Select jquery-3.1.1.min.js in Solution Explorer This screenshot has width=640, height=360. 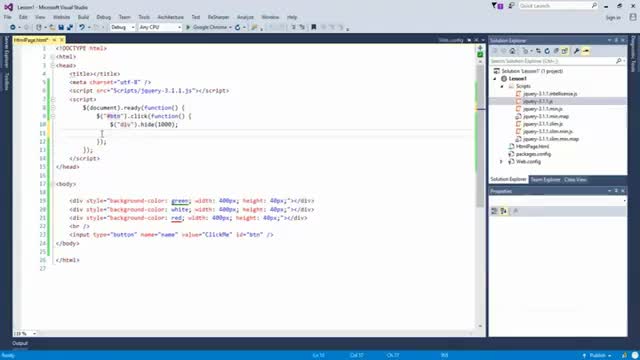[542, 109]
